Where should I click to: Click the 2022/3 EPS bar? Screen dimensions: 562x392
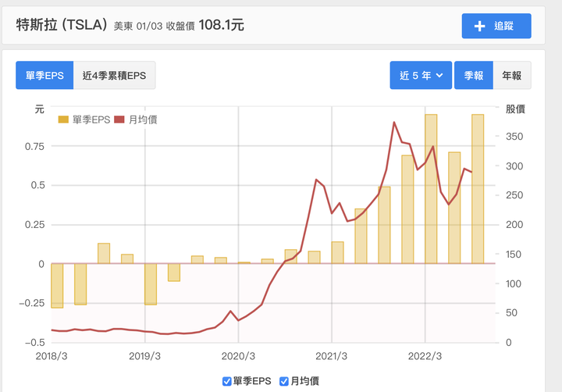[x=431, y=189]
